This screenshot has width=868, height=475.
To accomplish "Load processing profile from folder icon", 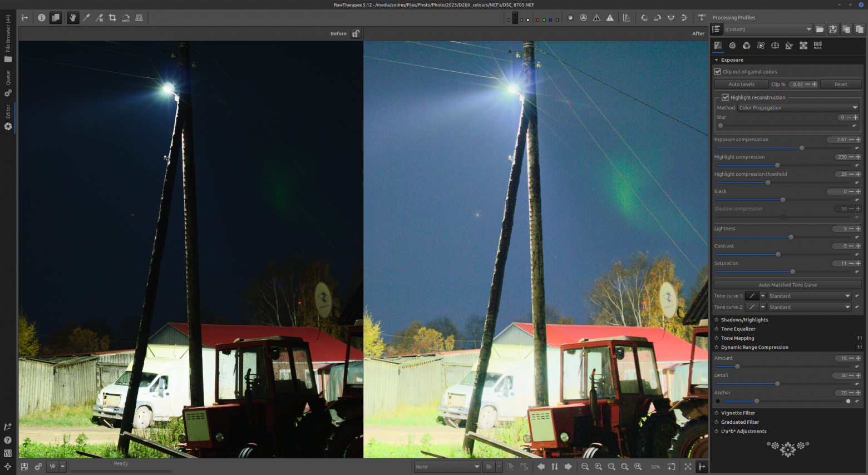I will pos(820,29).
